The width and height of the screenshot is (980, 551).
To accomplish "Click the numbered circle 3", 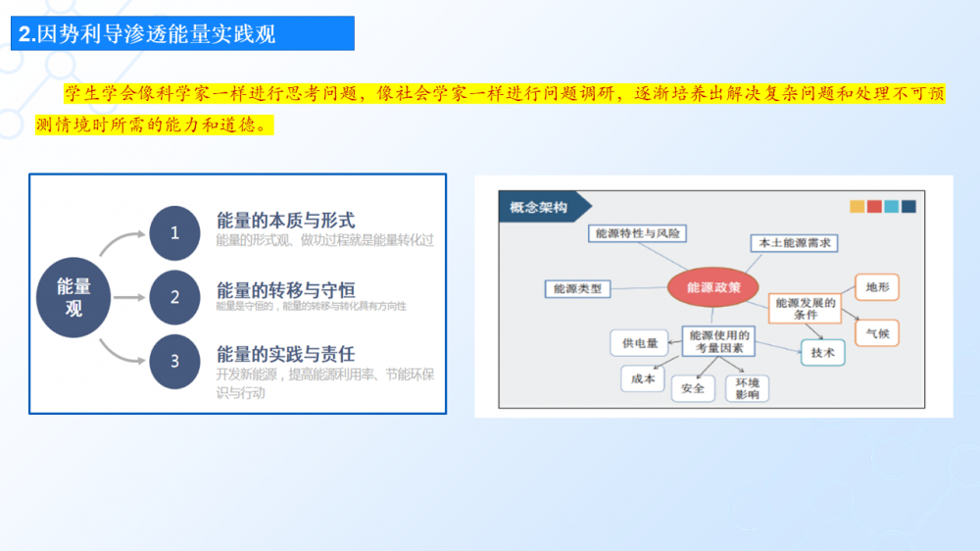I will (174, 361).
